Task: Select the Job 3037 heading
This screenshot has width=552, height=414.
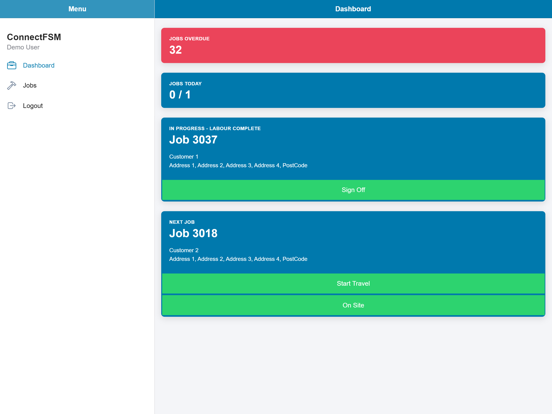Action: point(193,140)
